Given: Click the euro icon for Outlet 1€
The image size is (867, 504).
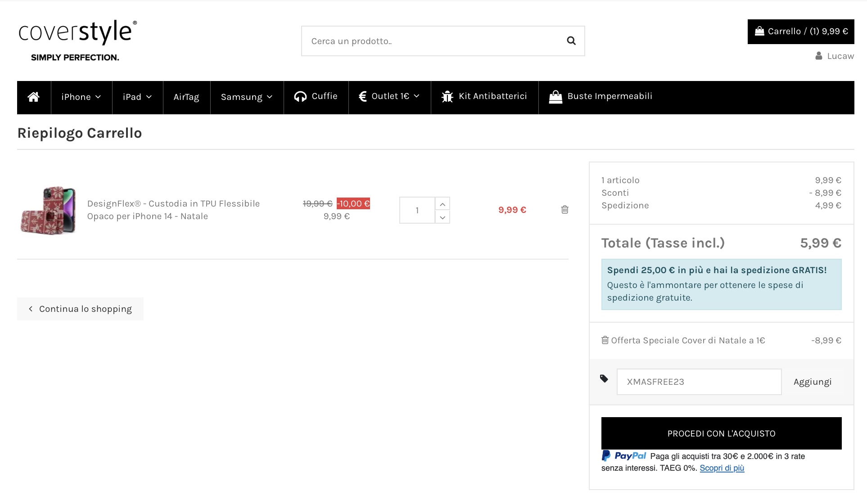Looking at the screenshot, I should pyautogui.click(x=363, y=96).
